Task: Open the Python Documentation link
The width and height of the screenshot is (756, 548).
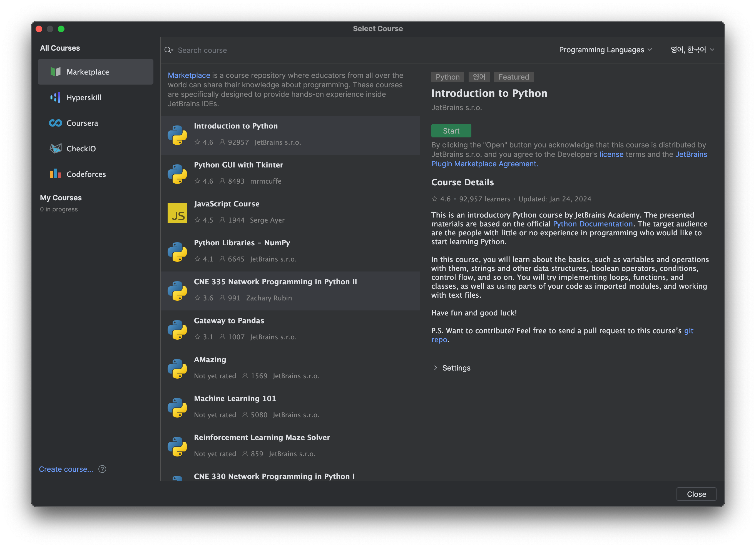Action: tap(592, 224)
